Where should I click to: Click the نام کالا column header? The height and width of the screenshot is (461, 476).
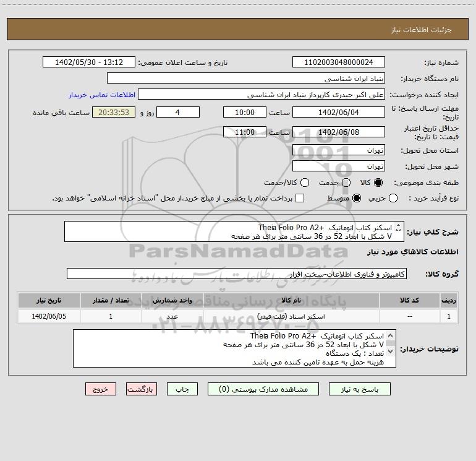coord(291,300)
